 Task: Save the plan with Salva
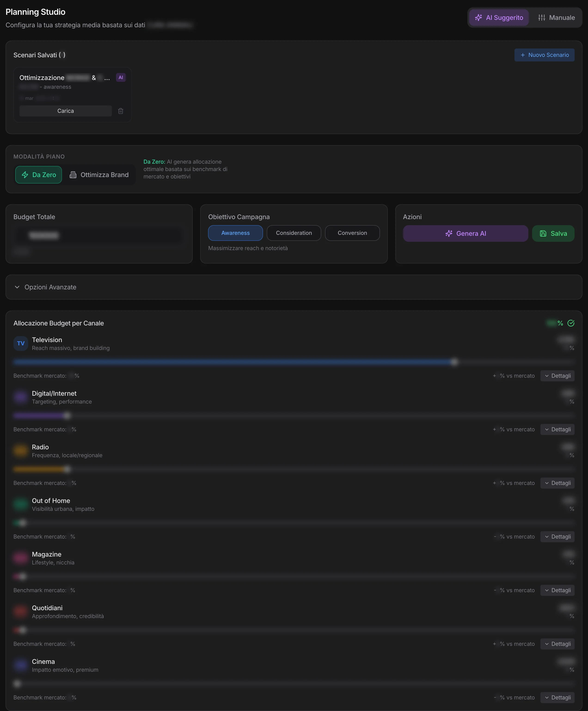(x=553, y=233)
